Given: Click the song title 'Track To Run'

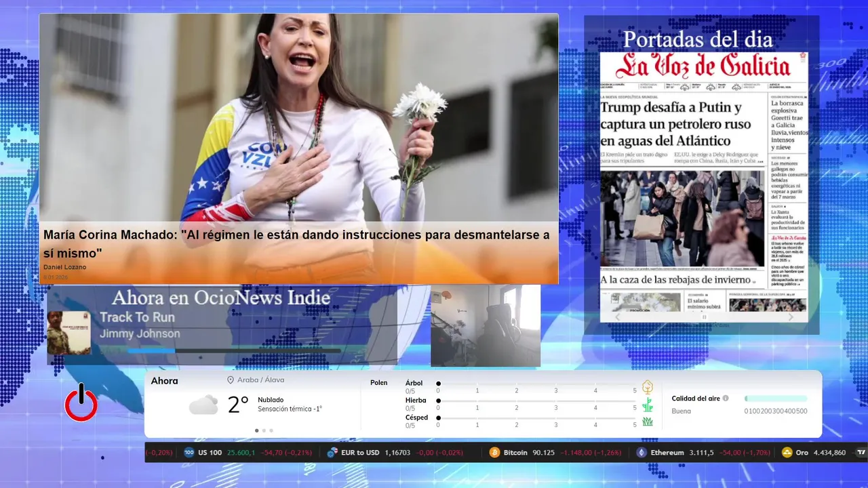Looking at the screenshot, I should [x=137, y=317].
